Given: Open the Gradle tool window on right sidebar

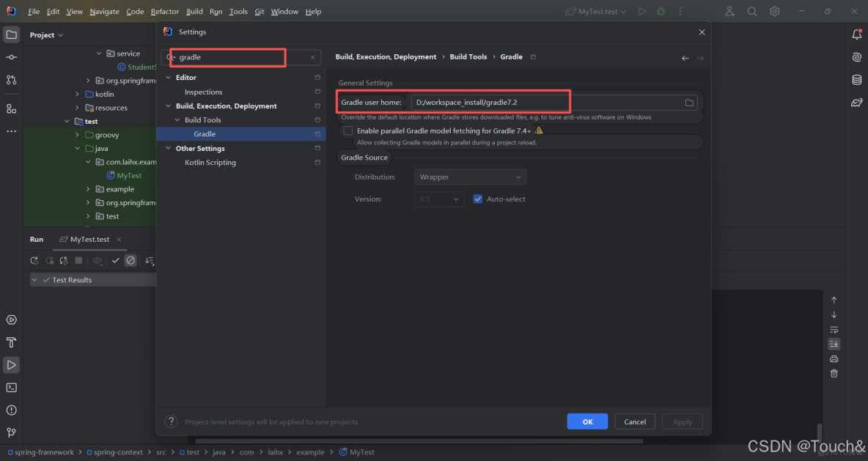Looking at the screenshot, I should coord(856,102).
